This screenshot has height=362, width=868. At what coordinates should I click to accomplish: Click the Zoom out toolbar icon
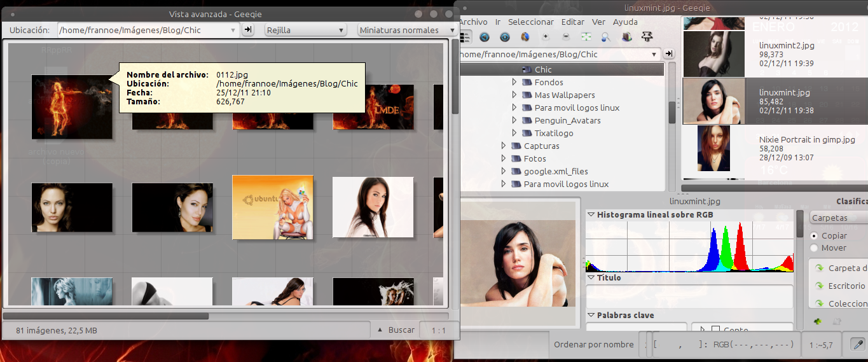pyautogui.click(x=566, y=37)
